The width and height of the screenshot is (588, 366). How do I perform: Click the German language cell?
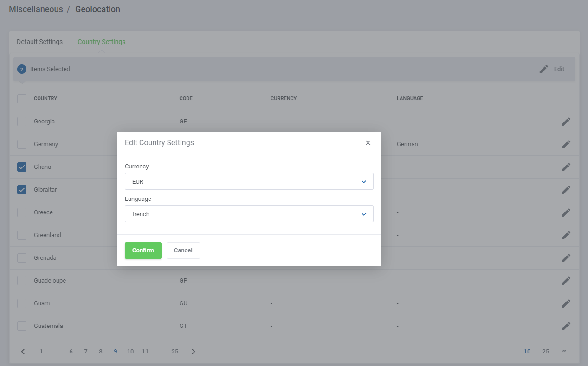407,144
